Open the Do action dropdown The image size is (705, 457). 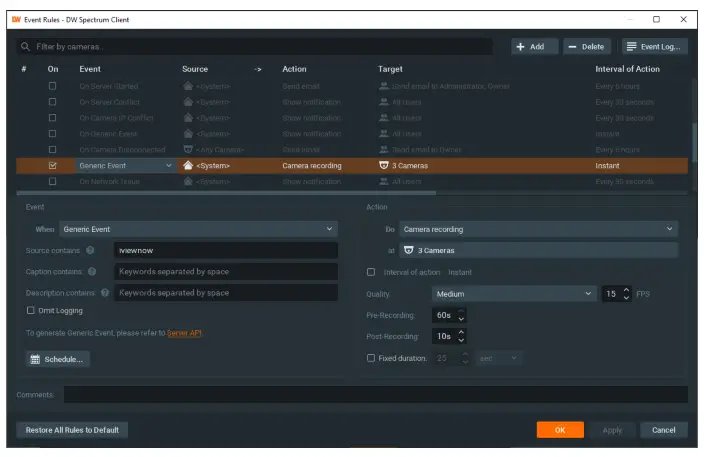click(x=538, y=229)
